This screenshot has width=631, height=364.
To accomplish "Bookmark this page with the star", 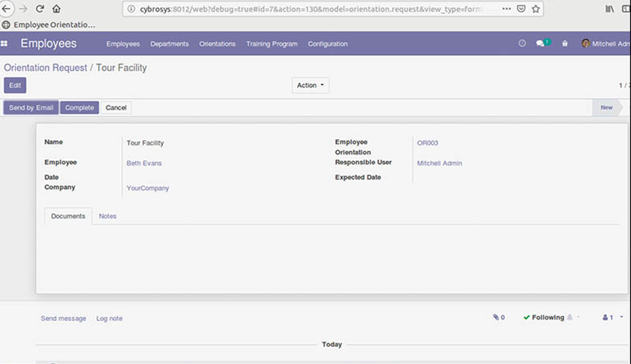I will click(535, 9).
